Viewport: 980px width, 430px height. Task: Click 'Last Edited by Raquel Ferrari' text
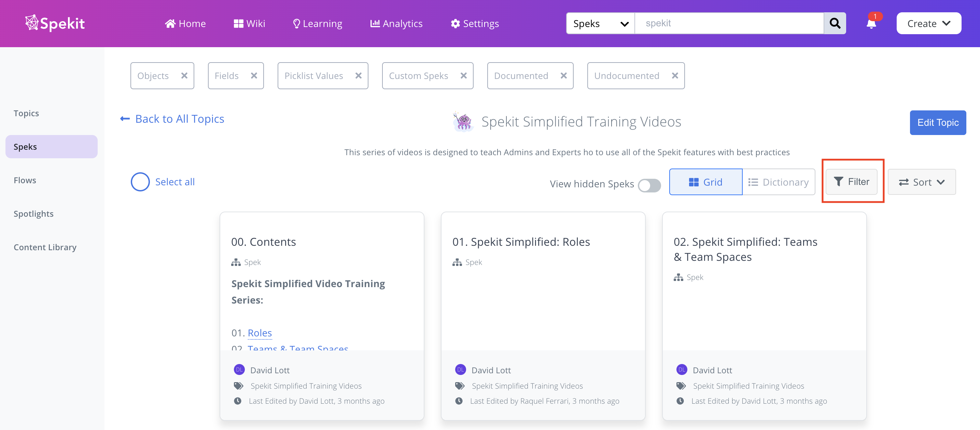pos(544,401)
